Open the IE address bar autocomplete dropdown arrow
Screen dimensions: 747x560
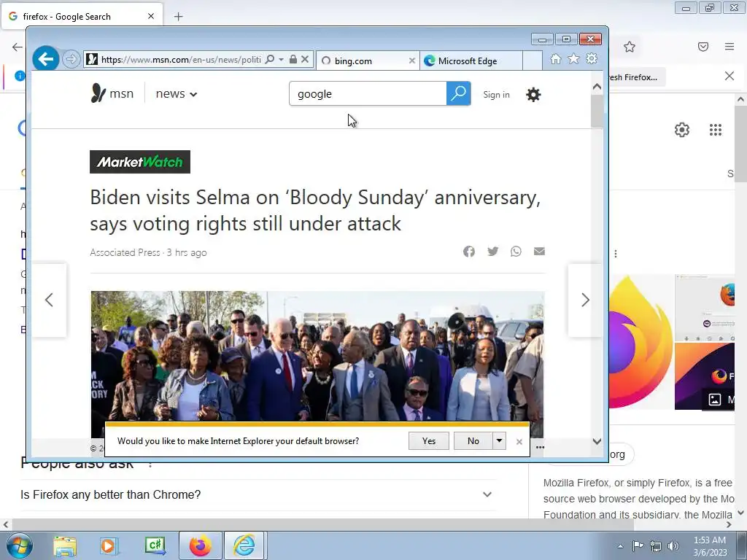tap(281, 60)
